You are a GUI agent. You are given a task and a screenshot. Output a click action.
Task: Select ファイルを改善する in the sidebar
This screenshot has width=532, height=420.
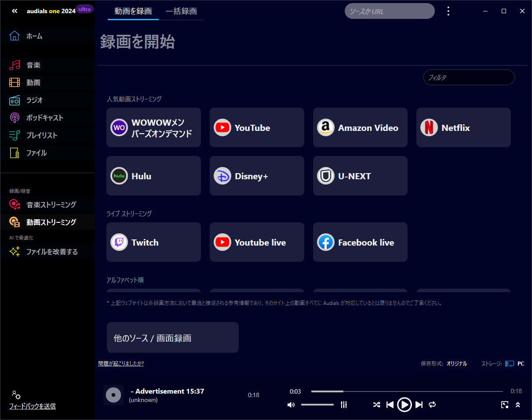click(x=47, y=252)
